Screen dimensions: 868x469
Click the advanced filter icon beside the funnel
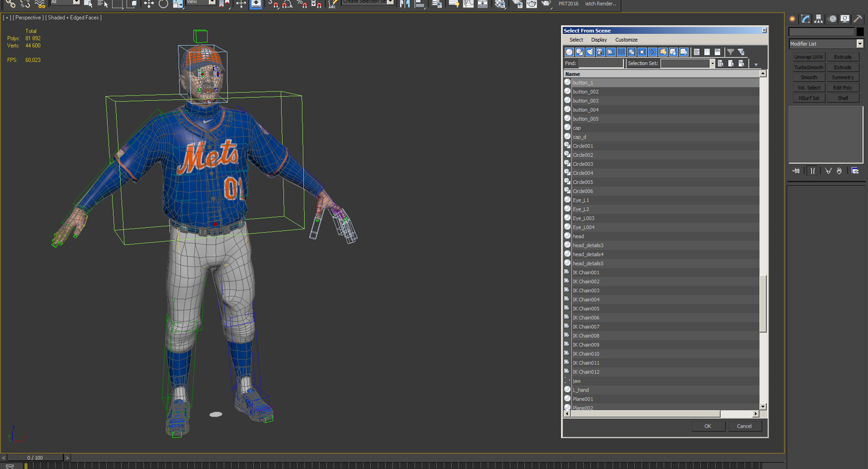[x=741, y=52]
